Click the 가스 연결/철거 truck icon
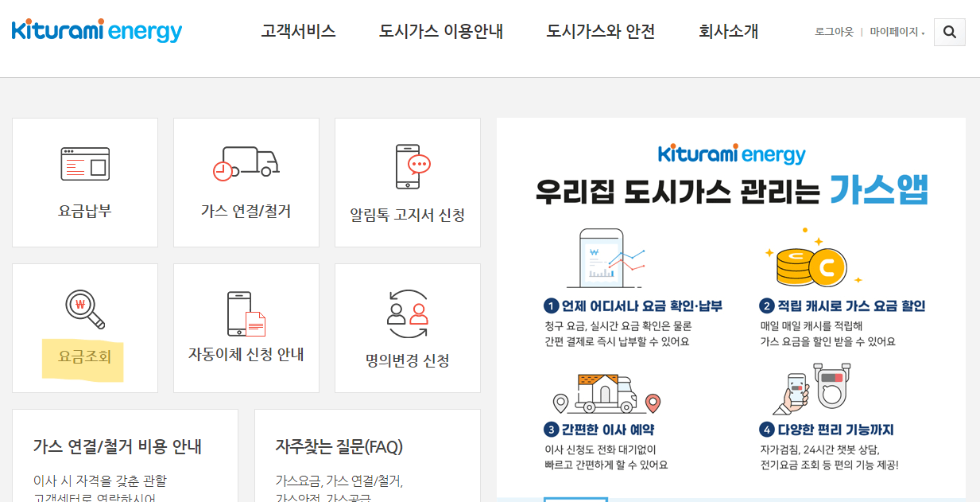The height and width of the screenshot is (502, 980). click(246, 161)
